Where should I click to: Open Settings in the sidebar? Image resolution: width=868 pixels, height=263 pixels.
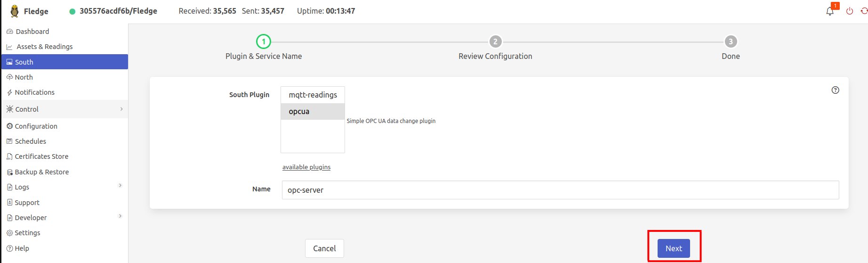[27, 233]
